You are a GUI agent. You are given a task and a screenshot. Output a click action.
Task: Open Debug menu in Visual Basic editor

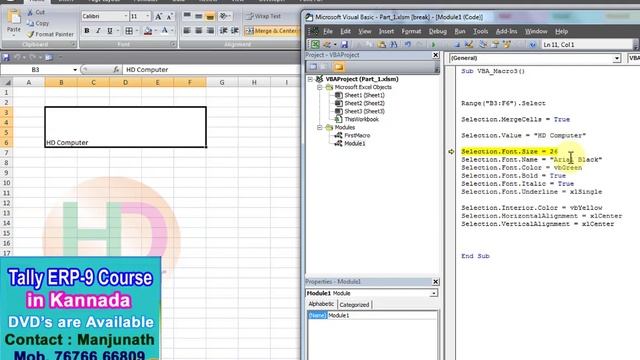click(x=438, y=31)
